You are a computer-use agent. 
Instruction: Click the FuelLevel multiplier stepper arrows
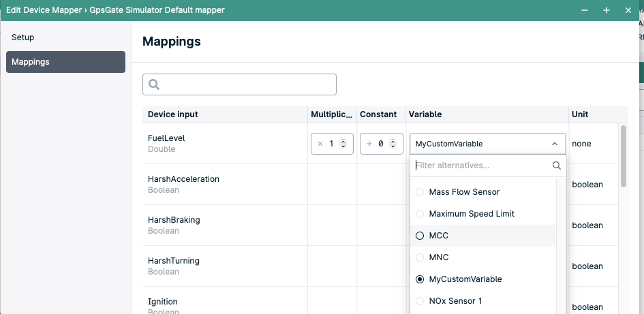coord(343,144)
